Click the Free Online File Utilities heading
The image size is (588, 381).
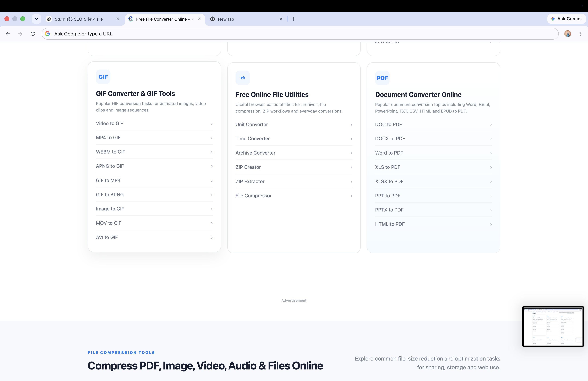coord(272,95)
